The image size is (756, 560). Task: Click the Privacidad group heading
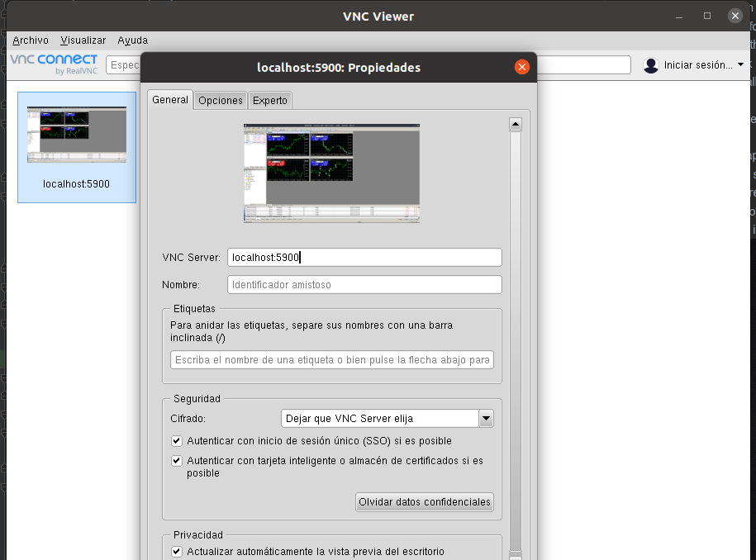tap(198, 535)
